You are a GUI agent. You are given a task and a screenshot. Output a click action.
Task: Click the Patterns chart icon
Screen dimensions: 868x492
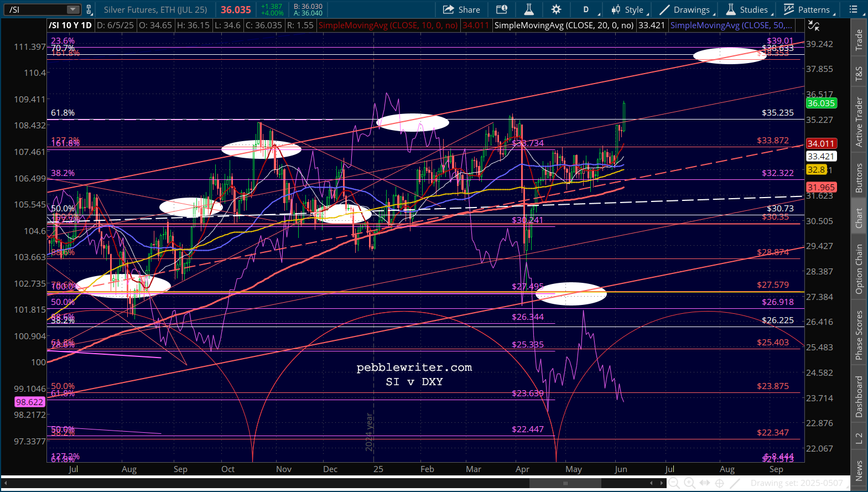pos(789,9)
